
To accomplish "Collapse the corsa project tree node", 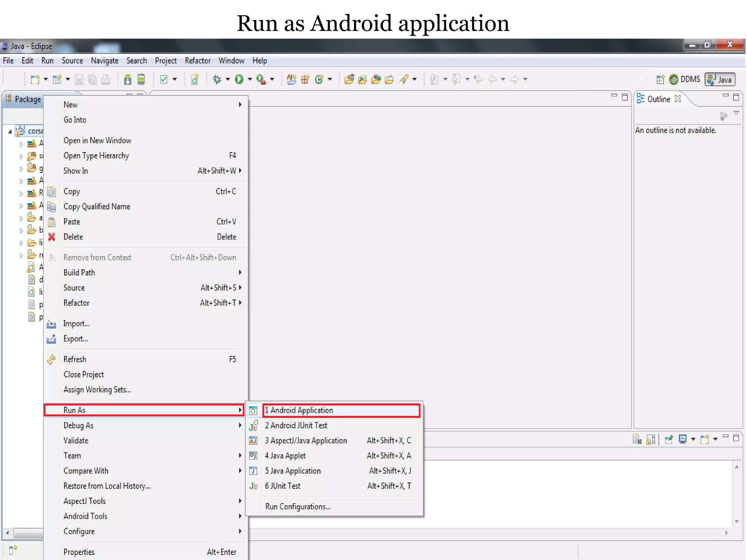I will point(10,131).
